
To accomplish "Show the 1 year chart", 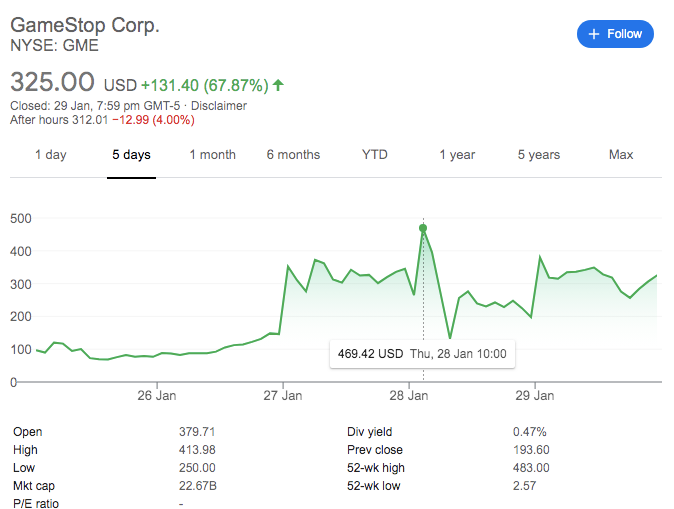I will (457, 155).
